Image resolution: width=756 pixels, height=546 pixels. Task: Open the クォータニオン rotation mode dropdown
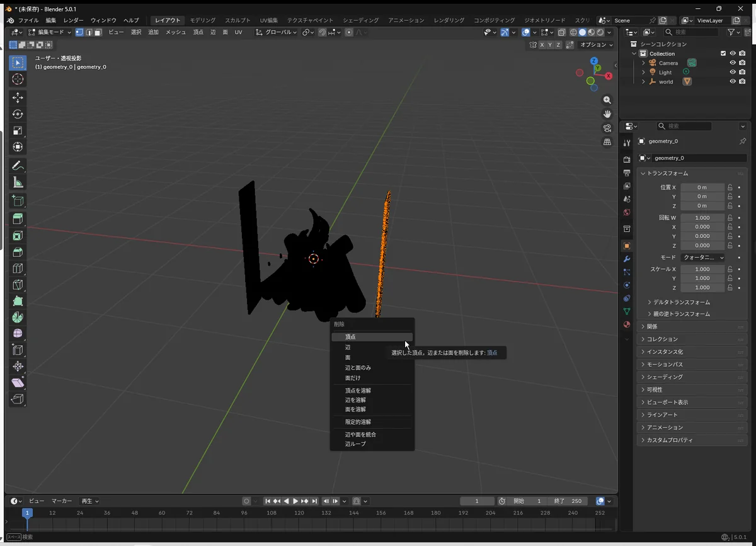[702, 258]
